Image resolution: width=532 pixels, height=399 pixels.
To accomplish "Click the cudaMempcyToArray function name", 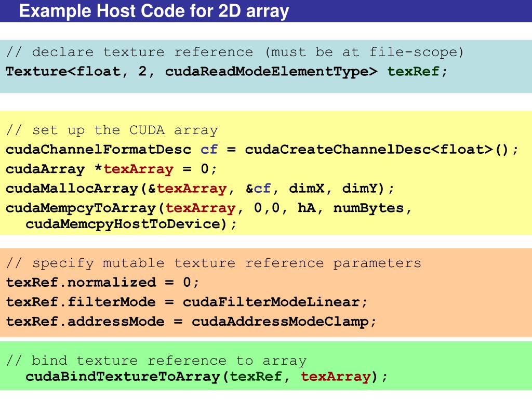I will pos(81,208).
